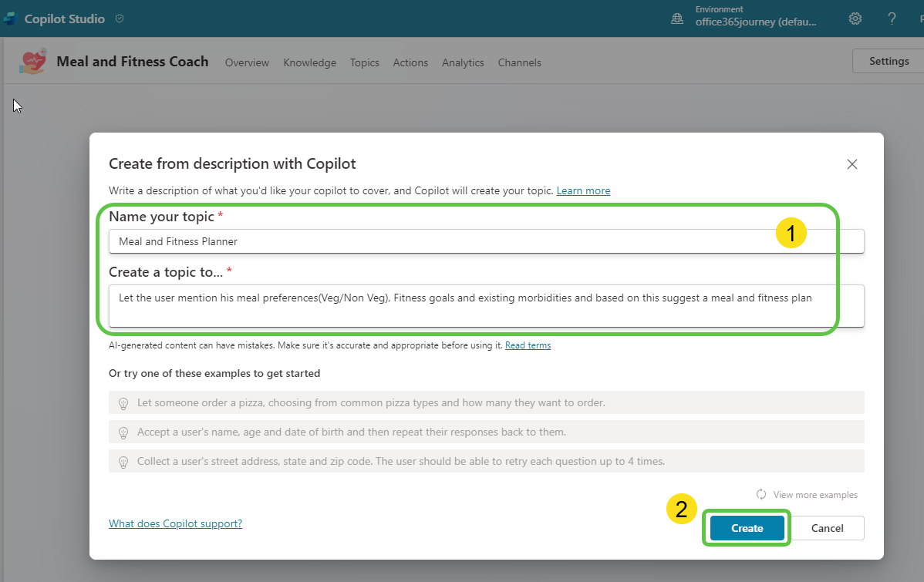
Task: Open the Topics tab
Action: tap(364, 62)
